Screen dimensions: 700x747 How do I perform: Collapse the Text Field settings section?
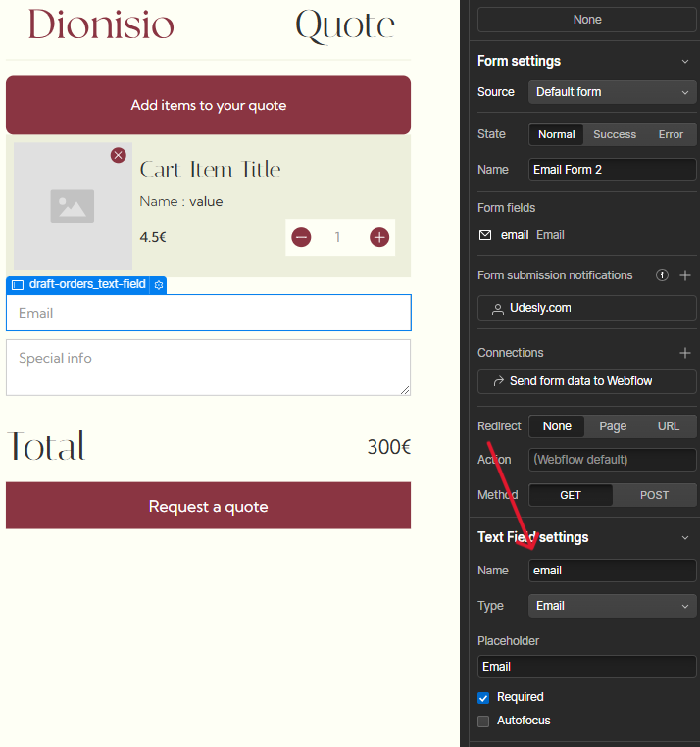pyautogui.click(x=685, y=537)
